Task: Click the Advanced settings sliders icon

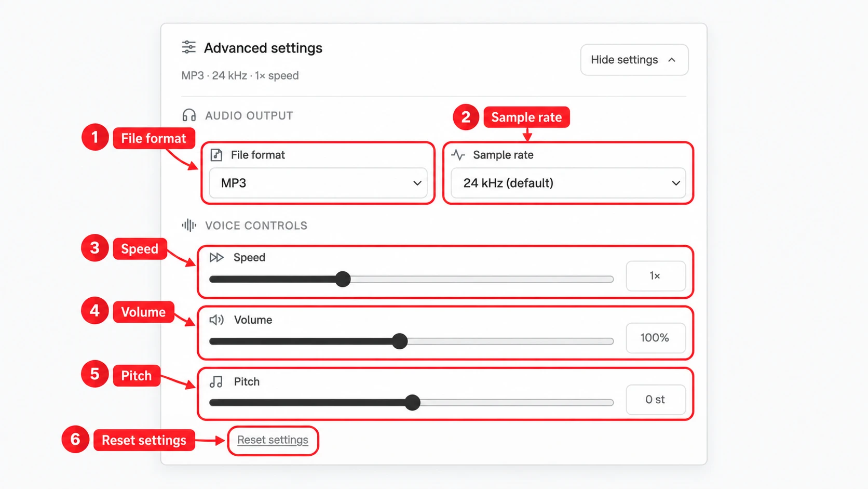Action: [188, 47]
